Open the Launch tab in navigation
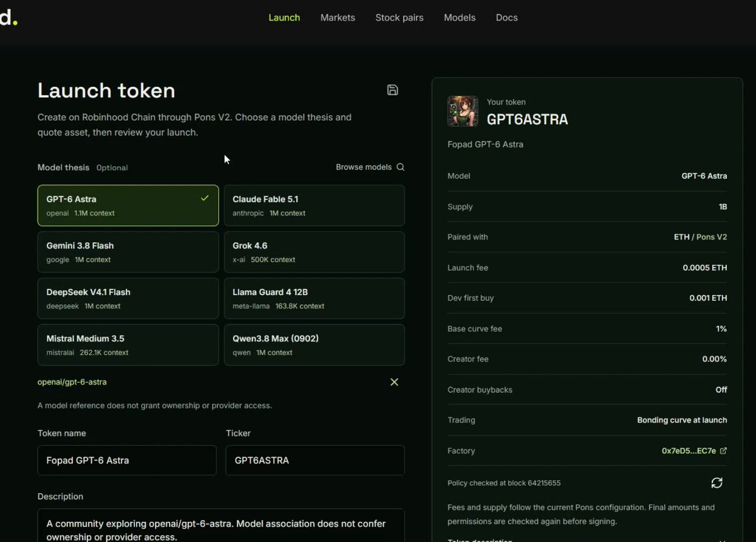Screen dimensions: 756x542 click(x=284, y=18)
